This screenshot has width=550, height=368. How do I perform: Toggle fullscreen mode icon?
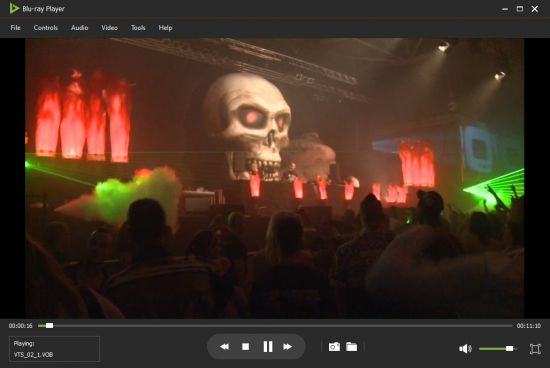click(535, 348)
